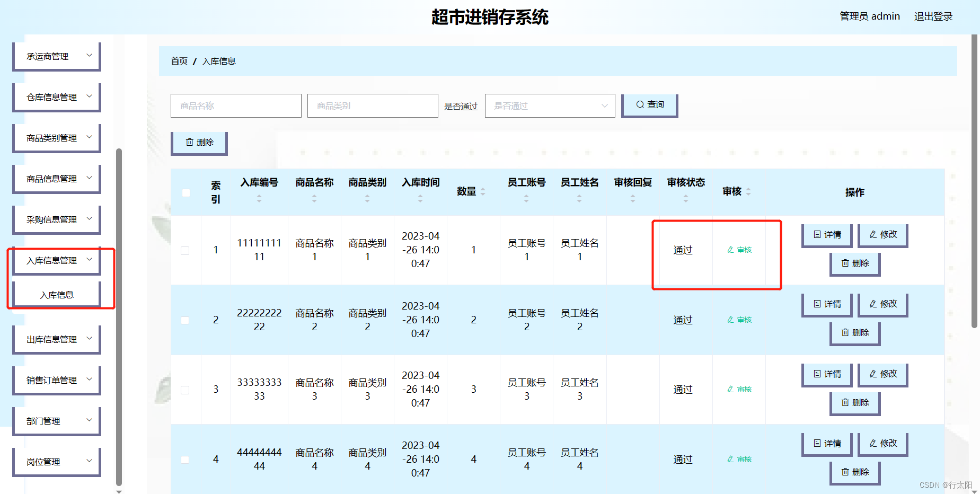Select 入库信息 submenu item
Image resolution: width=980 pixels, height=494 pixels.
click(x=57, y=295)
